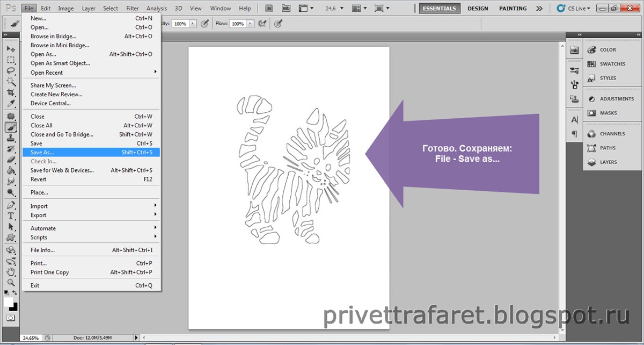Select the Brush tool in toolbox
The image size is (644, 345).
[11, 127]
